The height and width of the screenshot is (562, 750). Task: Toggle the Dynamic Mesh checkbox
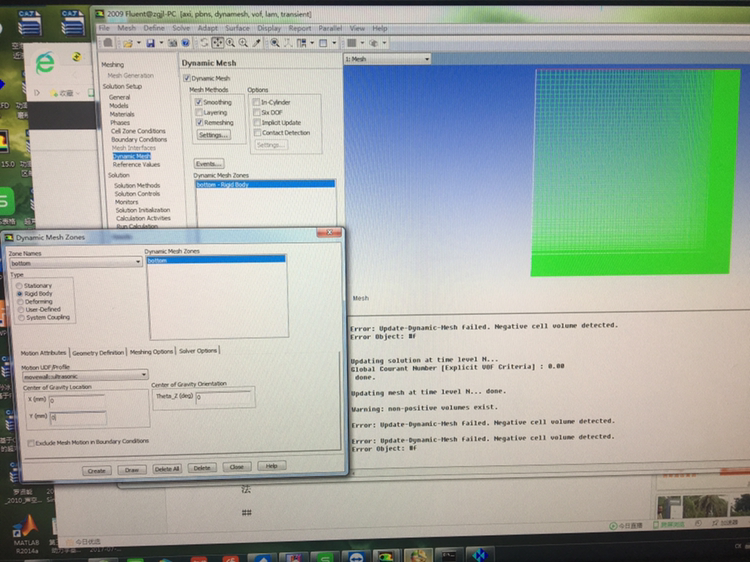[187, 78]
